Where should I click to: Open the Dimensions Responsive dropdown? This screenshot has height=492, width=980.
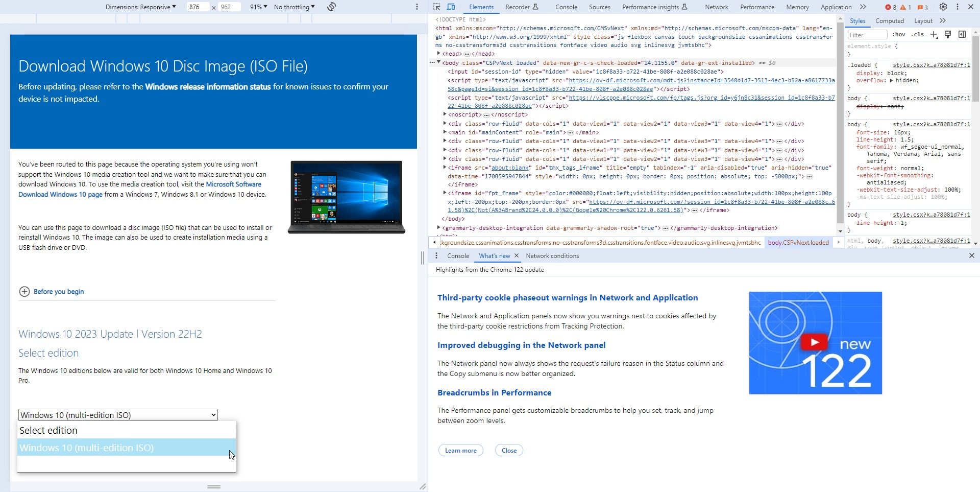pos(140,7)
